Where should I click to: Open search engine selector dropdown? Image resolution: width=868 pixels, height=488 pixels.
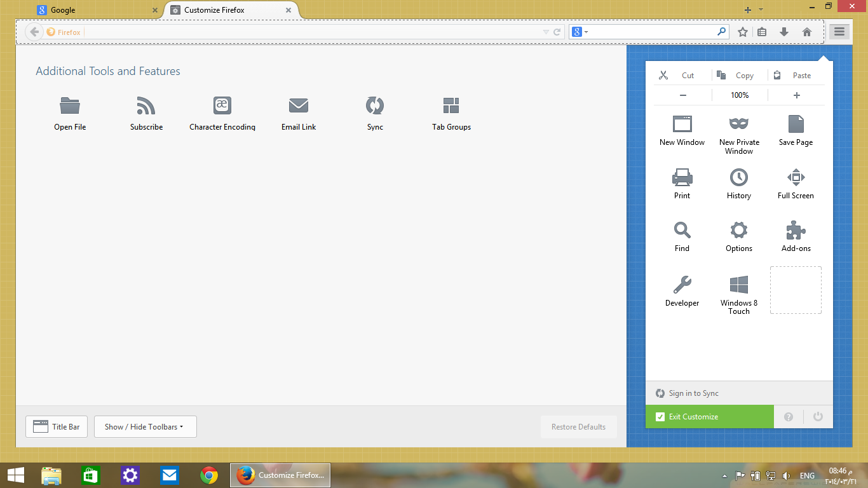[580, 32]
